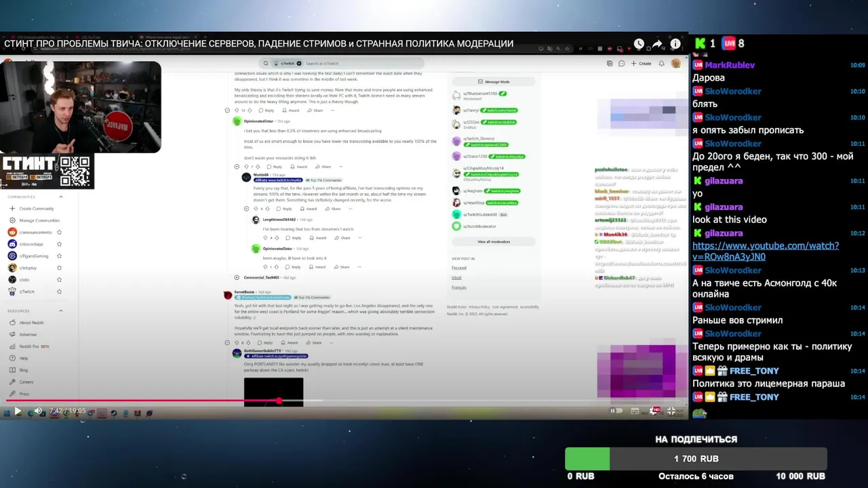The height and width of the screenshot is (488, 868).
Task: Click Message Mods button
Action: [494, 81]
